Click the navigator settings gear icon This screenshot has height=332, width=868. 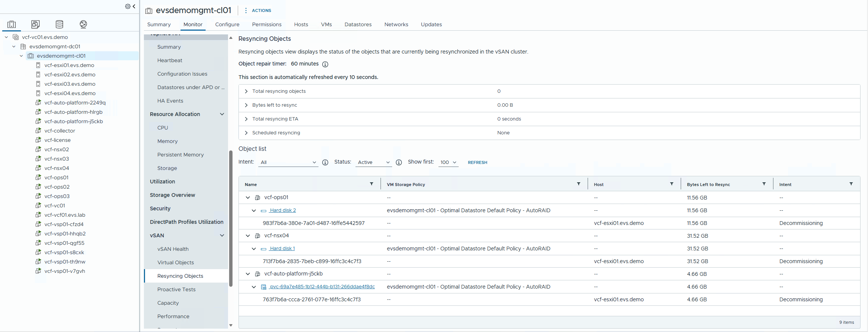(128, 6)
